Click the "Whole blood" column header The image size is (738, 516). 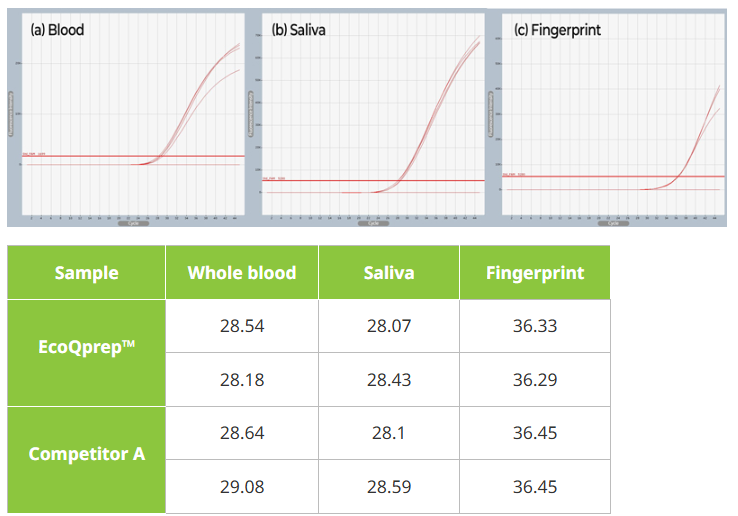click(242, 273)
